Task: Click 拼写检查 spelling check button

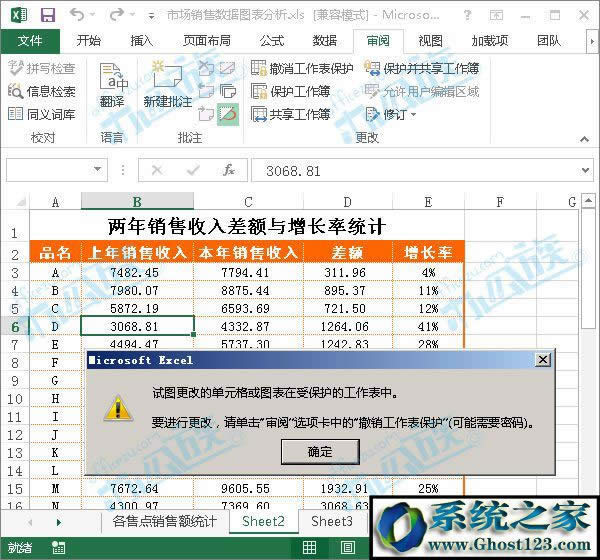Action: (x=42, y=68)
